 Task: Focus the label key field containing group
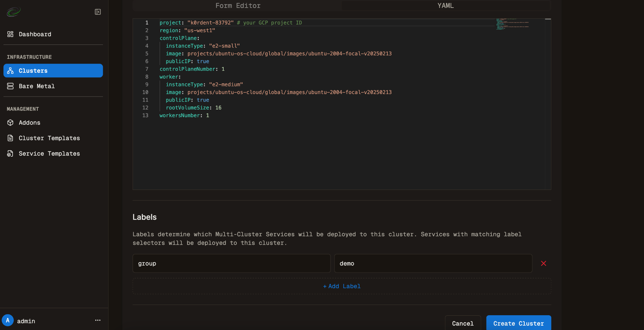(x=231, y=263)
